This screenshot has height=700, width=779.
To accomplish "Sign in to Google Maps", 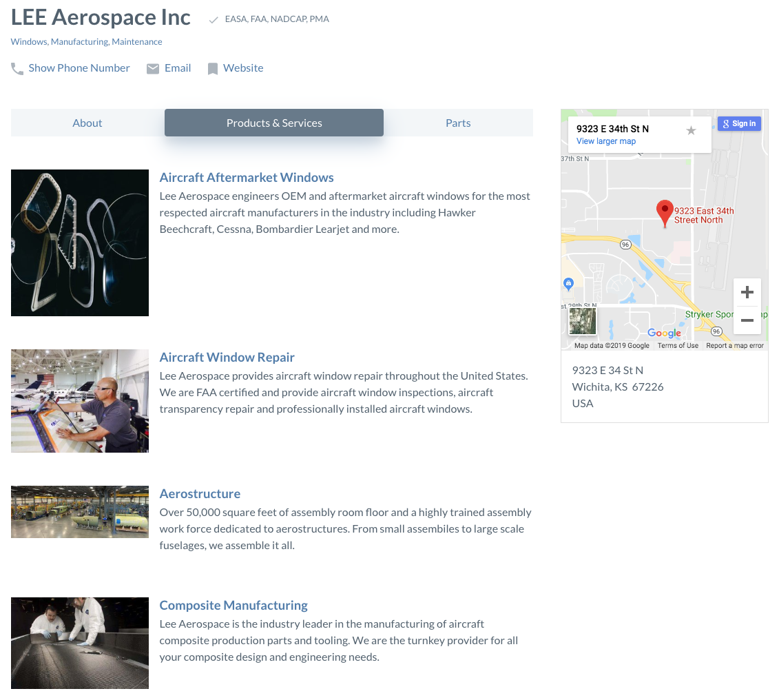I will (x=739, y=124).
